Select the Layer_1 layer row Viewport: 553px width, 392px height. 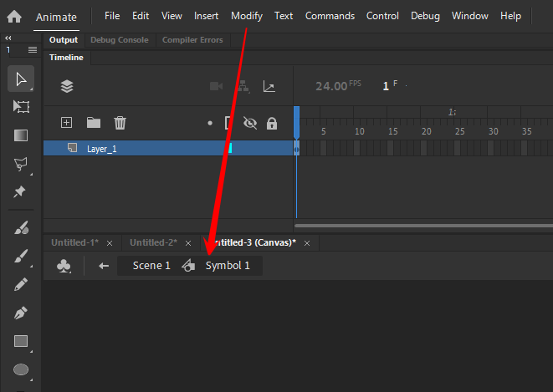tap(168, 148)
